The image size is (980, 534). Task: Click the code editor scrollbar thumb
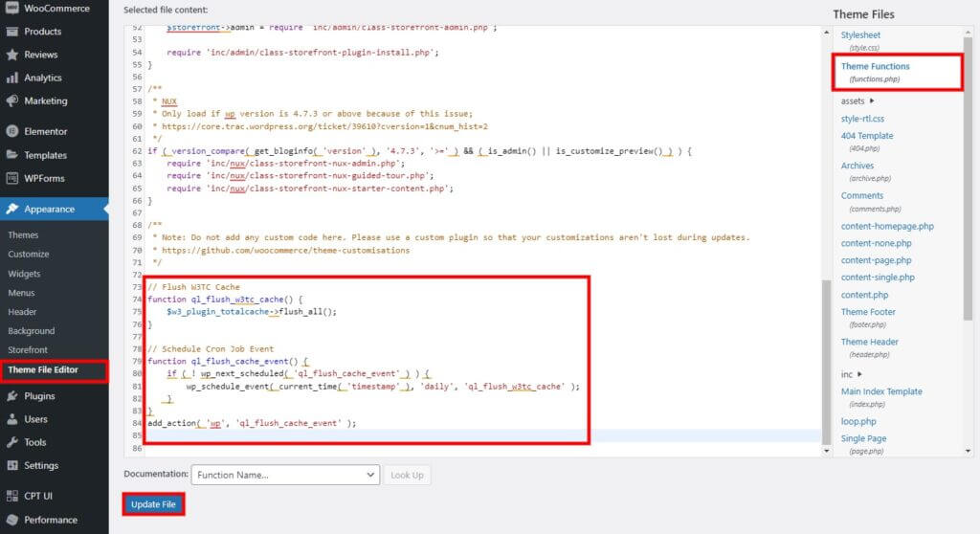[826, 362]
